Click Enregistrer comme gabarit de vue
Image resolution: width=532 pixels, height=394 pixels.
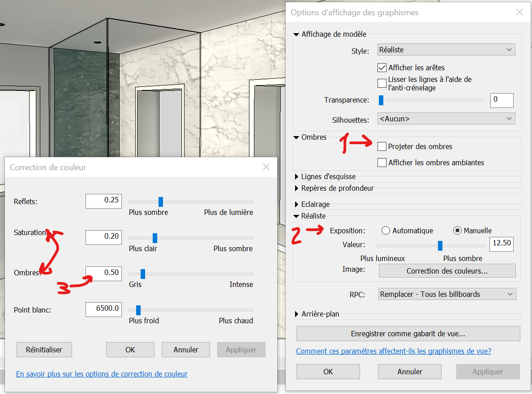408,334
